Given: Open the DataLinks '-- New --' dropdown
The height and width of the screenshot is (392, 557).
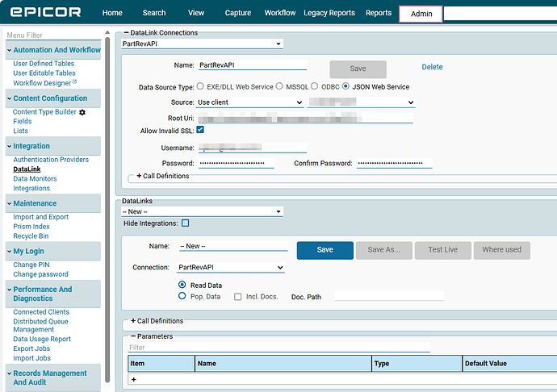Looking at the screenshot, I should [x=202, y=211].
